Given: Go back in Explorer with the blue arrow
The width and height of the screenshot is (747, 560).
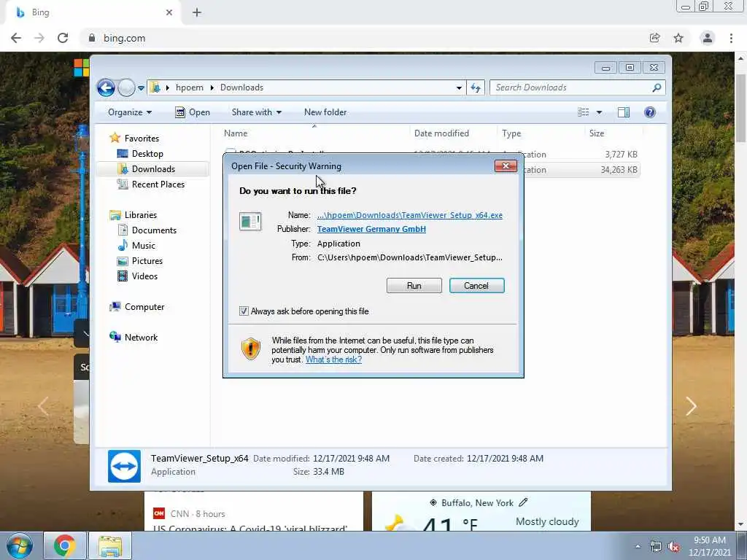Looking at the screenshot, I should [x=106, y=87].
